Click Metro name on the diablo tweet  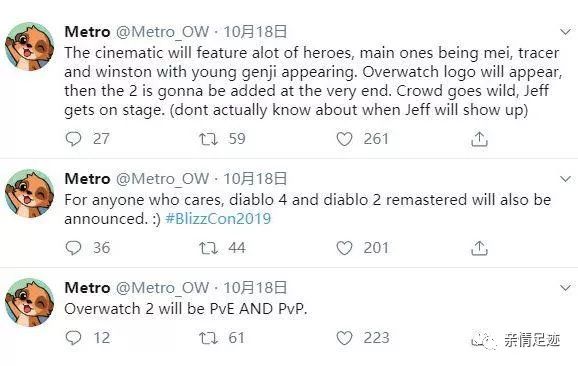pyautogui.click(x=87, y=179)
